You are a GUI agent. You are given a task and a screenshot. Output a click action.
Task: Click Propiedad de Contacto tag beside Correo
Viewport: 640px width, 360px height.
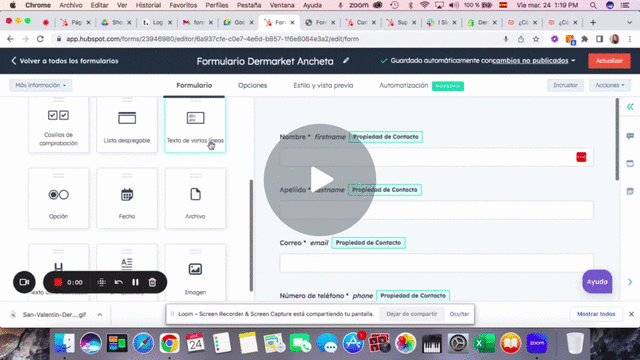click(368, 242)
